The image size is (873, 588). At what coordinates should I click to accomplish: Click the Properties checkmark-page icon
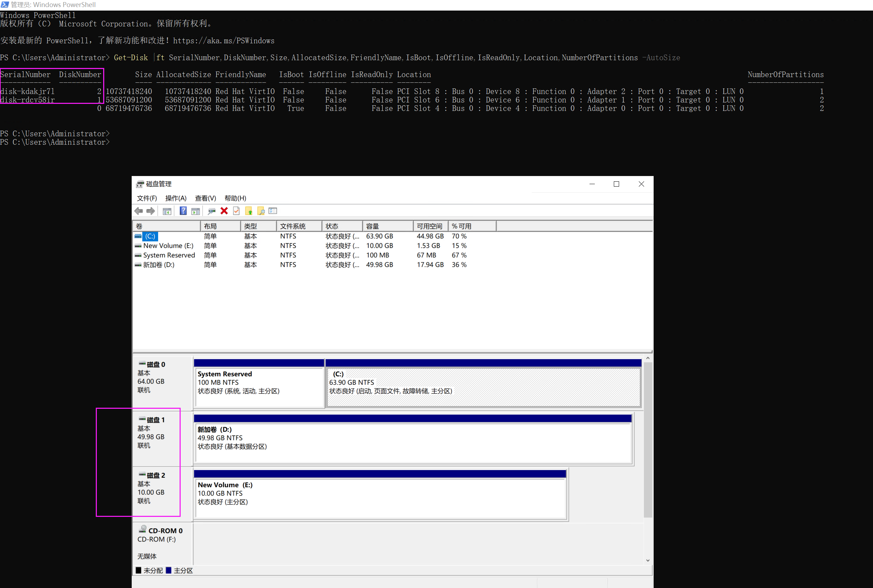coord(236,211)
